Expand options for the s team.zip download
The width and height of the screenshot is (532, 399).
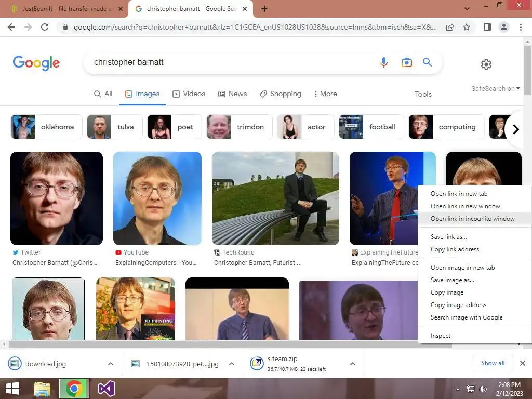click(x=353, y=364)
